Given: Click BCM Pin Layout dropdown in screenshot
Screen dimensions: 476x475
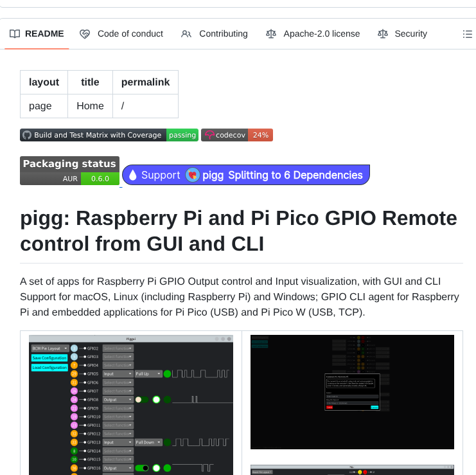Looking at the screenshot, I should pos(50,348).
